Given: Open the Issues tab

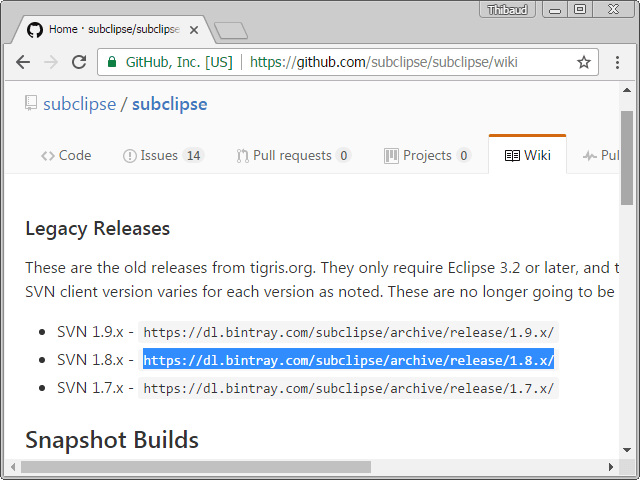Looking at the screenshot, I should pyautogui.click(x=162, y=155).
